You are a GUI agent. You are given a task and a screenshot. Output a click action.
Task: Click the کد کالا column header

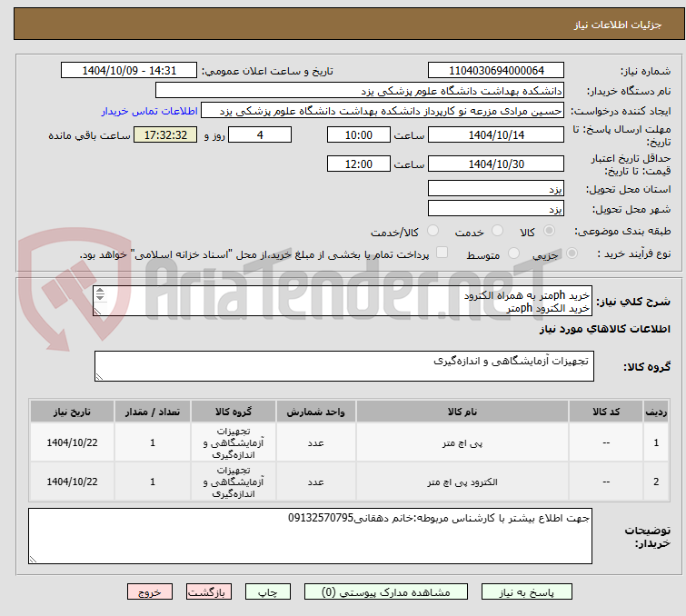coord(605,412)
